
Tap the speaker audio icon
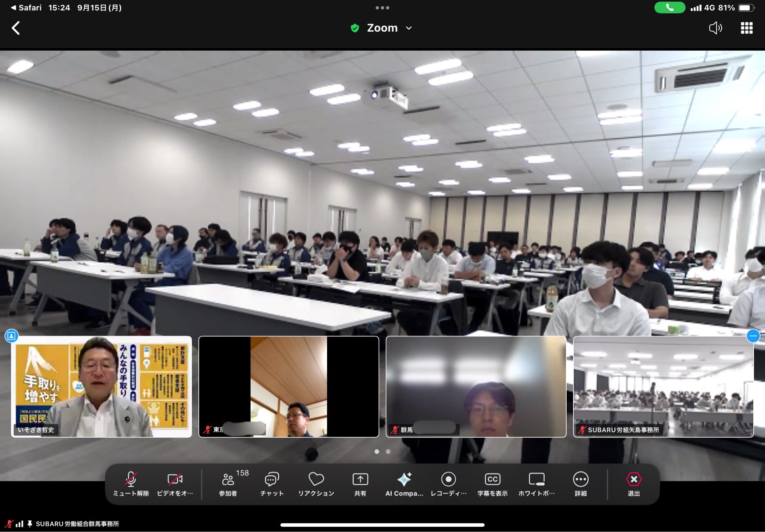click(715, 28)
